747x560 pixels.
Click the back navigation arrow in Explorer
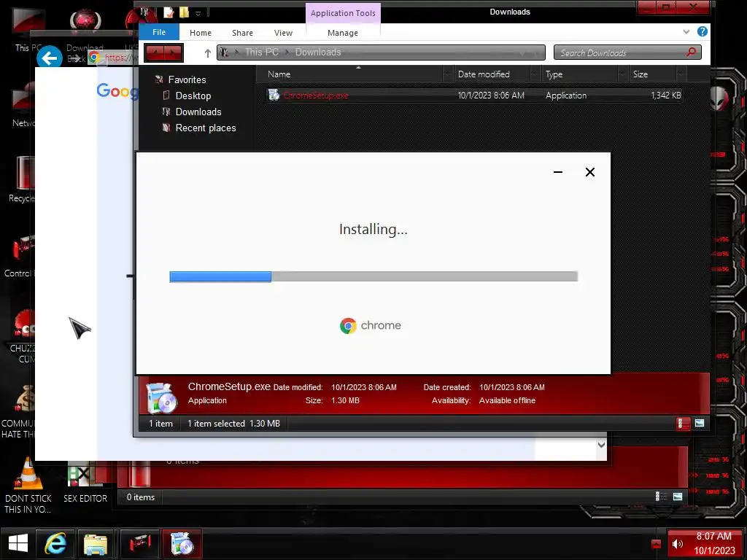[x=155, y=52]
